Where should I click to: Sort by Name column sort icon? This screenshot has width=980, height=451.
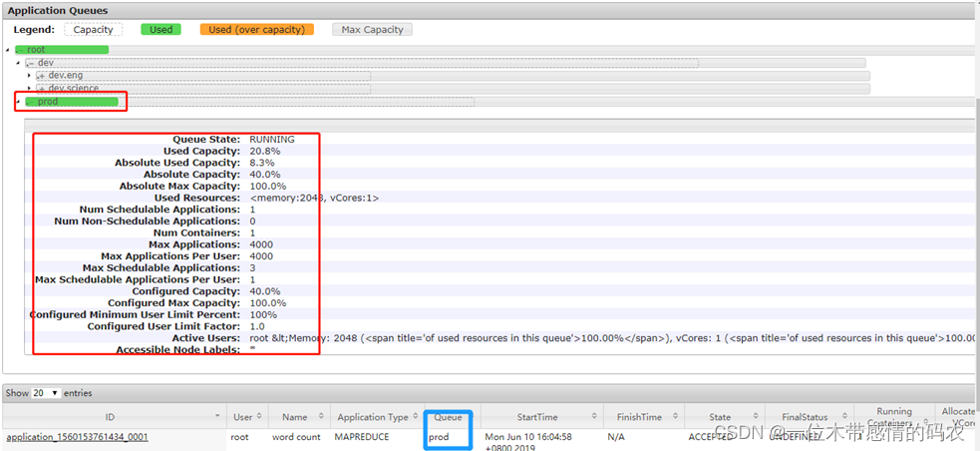322,416
